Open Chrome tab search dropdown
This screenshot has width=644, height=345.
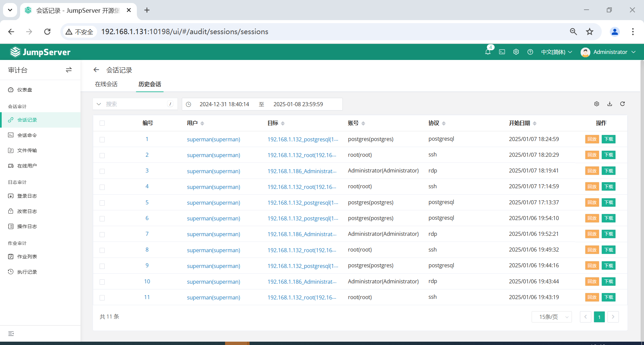coord(10,10)
